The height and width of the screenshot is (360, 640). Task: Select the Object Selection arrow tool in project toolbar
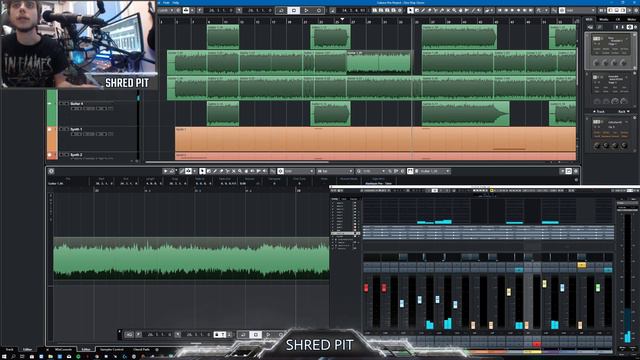[x=410, y=10]
